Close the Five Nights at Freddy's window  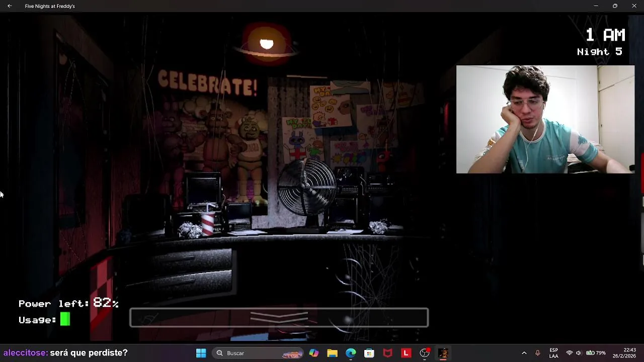click(x=634, y=6)
